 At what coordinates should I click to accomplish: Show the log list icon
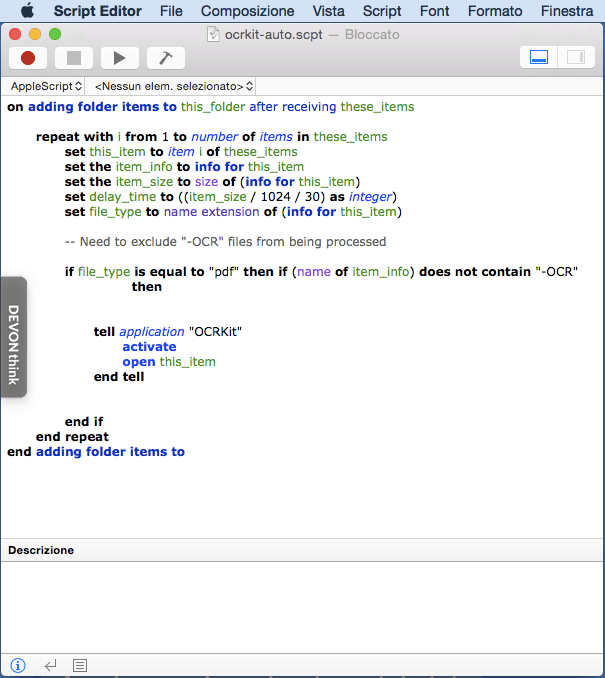tap(80, 665)
